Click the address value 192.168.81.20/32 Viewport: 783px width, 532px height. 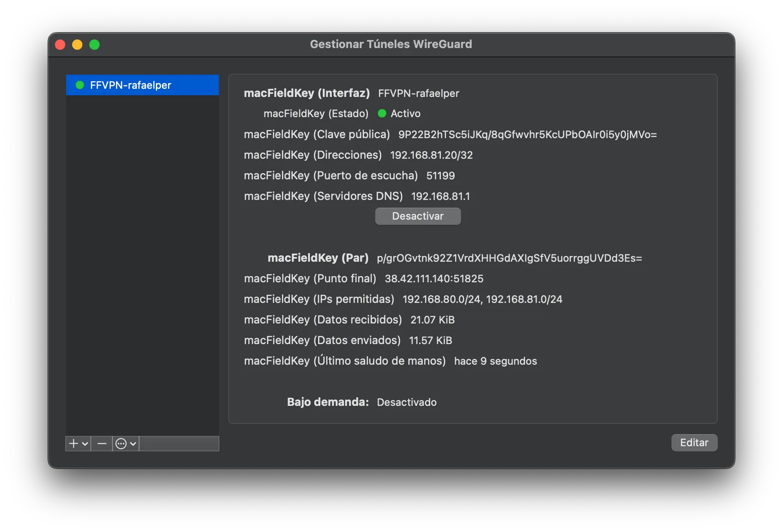click(x=431, y=155)
